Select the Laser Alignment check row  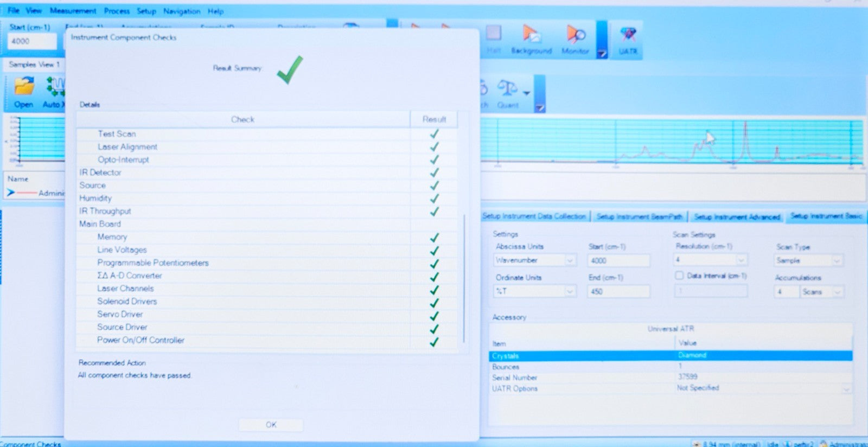pos(267,147)
